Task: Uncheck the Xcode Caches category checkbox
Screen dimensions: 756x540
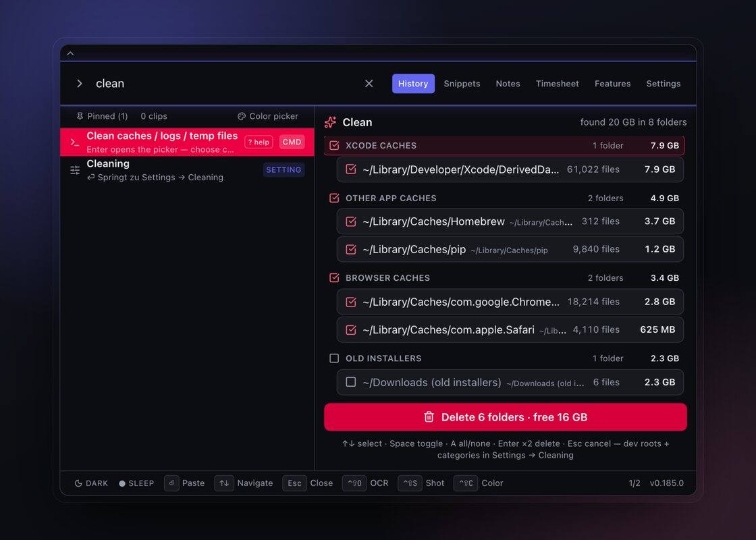Action: point(334,146)
